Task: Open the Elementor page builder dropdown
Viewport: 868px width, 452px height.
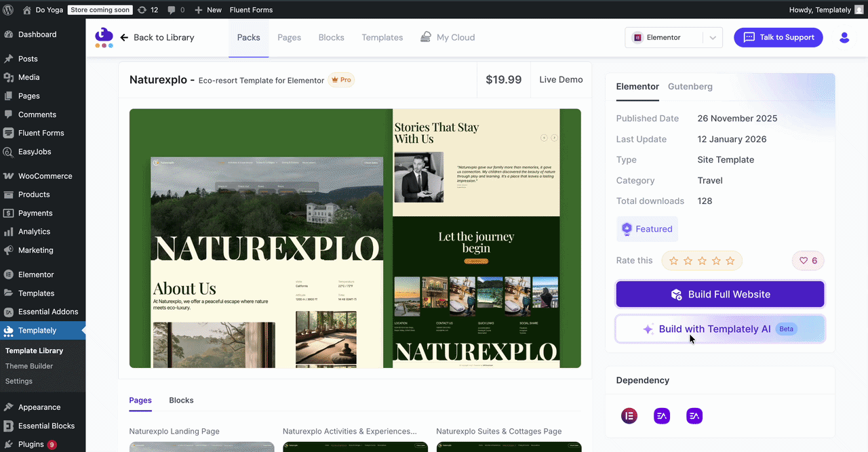Action: (x=673, y=37)
